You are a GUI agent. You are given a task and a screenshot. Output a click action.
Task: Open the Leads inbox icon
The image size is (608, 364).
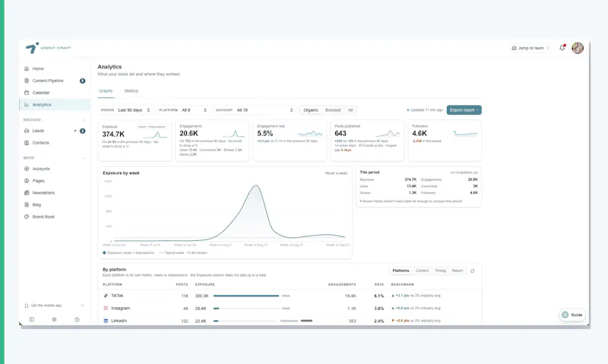click(27, 131)
